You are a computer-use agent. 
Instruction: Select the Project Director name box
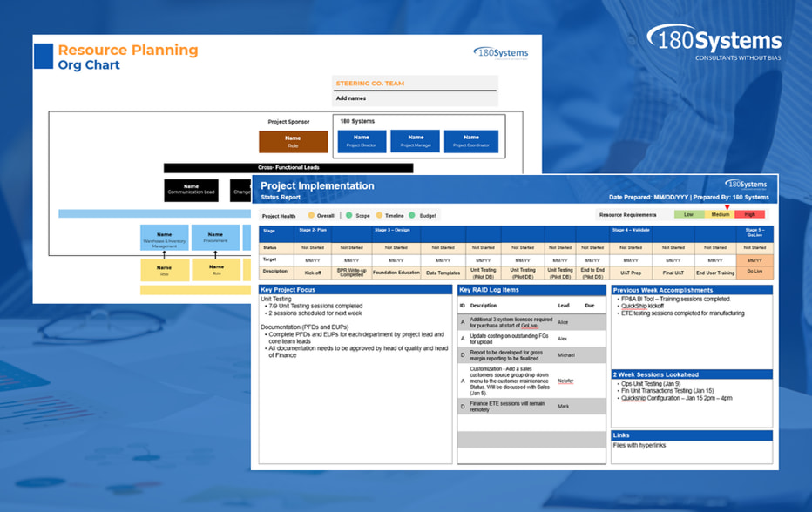click(x=362, y=141)
